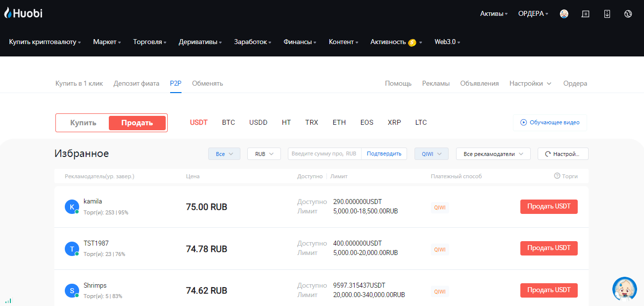This screenshot has width=644, height=306.
Task: Select the P2P tab
Action: click(176, 84)
